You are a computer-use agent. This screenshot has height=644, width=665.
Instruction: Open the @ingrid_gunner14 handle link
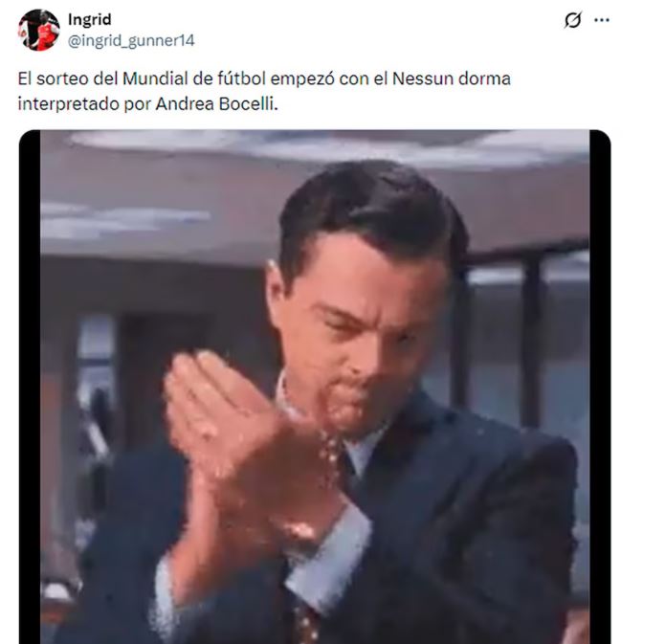click(x=131, y=41)
